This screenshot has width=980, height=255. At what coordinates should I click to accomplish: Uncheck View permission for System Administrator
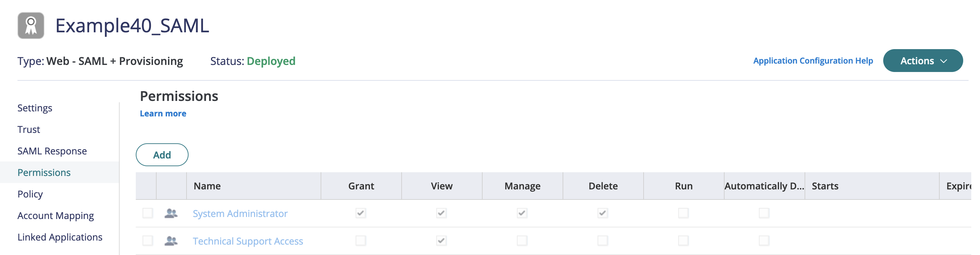pos(441,213)
